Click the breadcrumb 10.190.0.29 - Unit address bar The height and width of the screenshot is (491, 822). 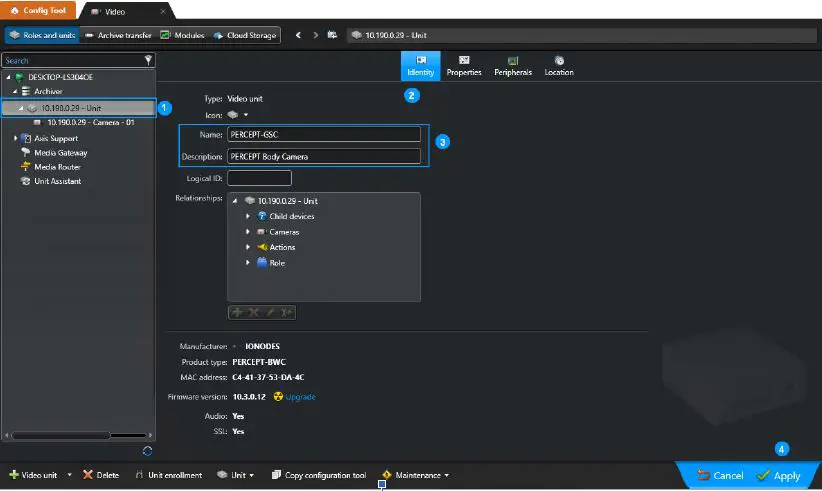click(x=581, y=35)
